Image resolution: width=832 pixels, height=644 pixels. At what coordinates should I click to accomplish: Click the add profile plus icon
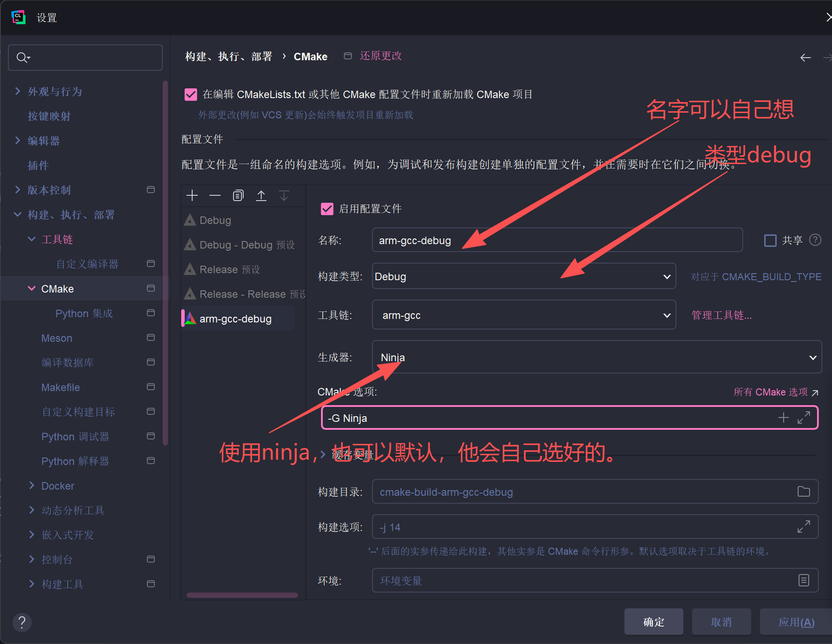click(192, 196)
